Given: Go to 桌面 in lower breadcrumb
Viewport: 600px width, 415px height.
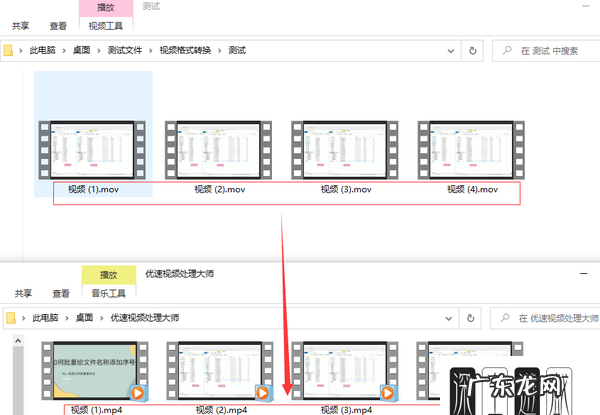Looking at the screenshot, I should tap(84, 317).
